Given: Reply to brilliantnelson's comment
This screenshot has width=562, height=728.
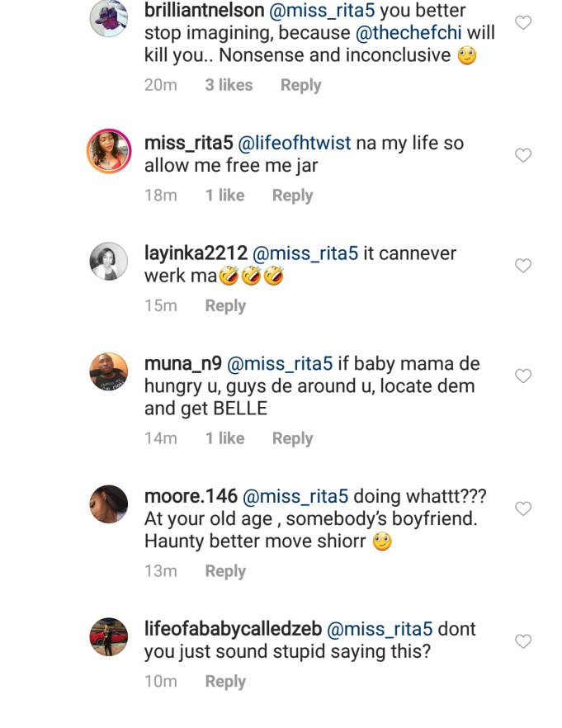Looking at the screenshot, I should 300,85.
